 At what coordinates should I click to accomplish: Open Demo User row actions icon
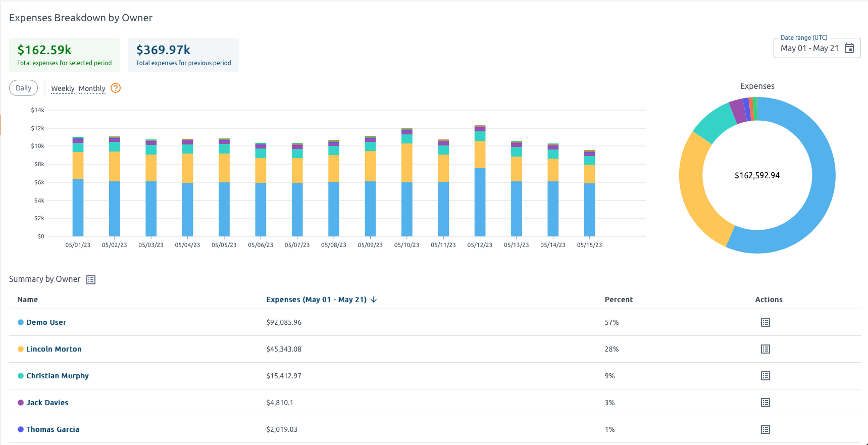click(765, 322)
